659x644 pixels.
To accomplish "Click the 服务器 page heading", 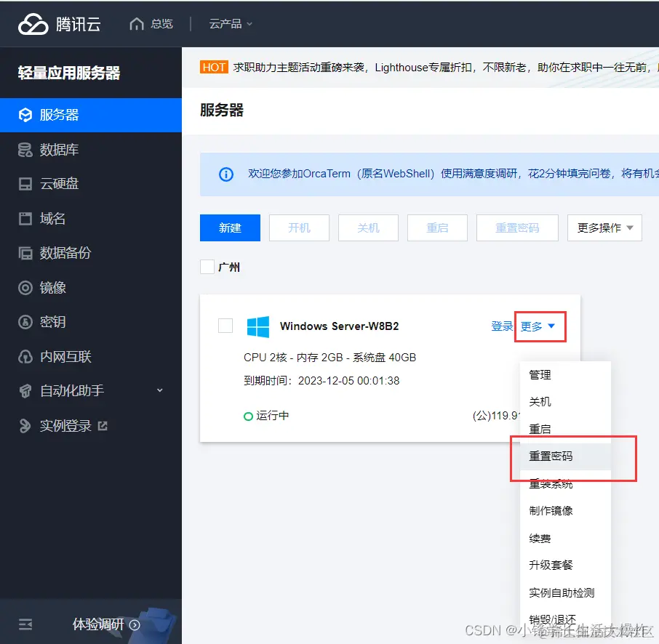I will coord(222,110).
